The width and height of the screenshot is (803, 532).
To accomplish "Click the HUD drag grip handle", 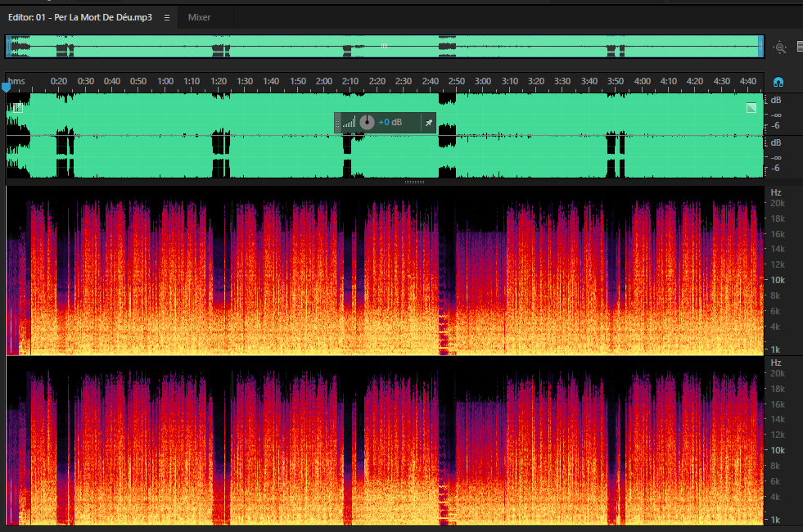I will tap(337, 123).
